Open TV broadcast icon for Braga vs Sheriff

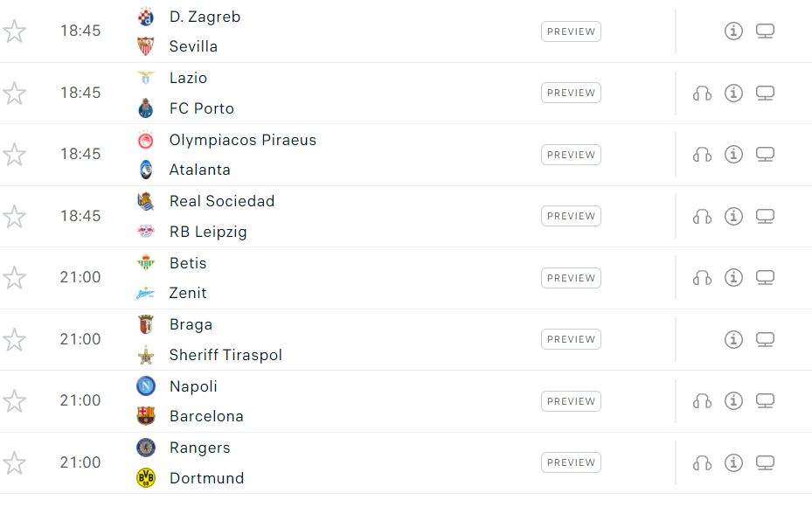(765, 339)
